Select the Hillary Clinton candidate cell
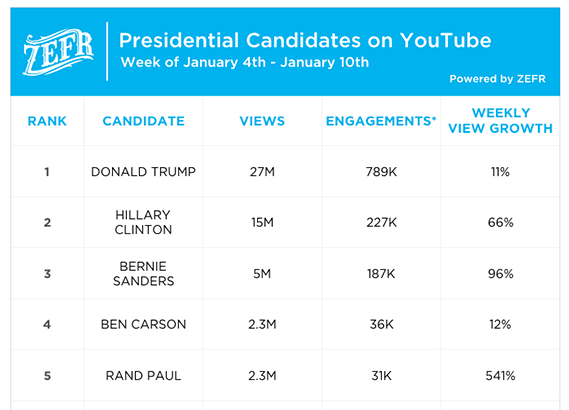The image size is (569, 410). point(143,222)
